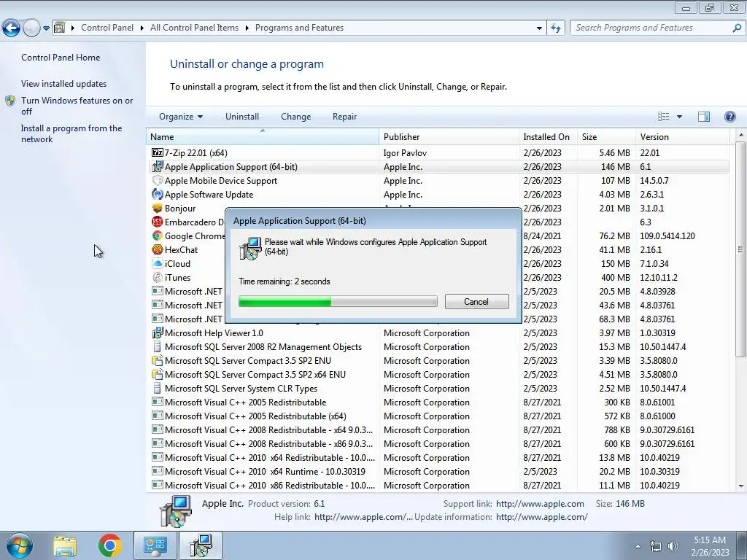The width and height of the screenshot is (747, 560).
Task: Click the Google Chrome list icon
Action: pyautogui.click(x=157, y=236)
